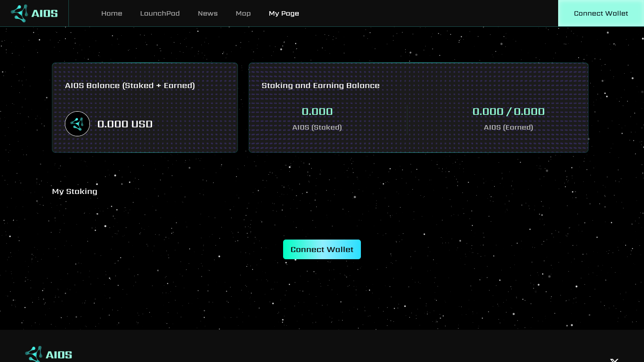Click the gradient Connect Wallet button under My Staking
Viewport: 644px width, 362px height.
322,249
